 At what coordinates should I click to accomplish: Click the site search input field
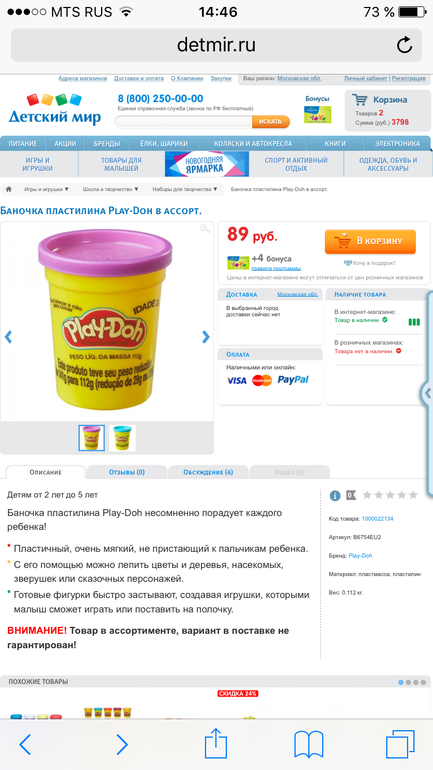pos(183,122)
